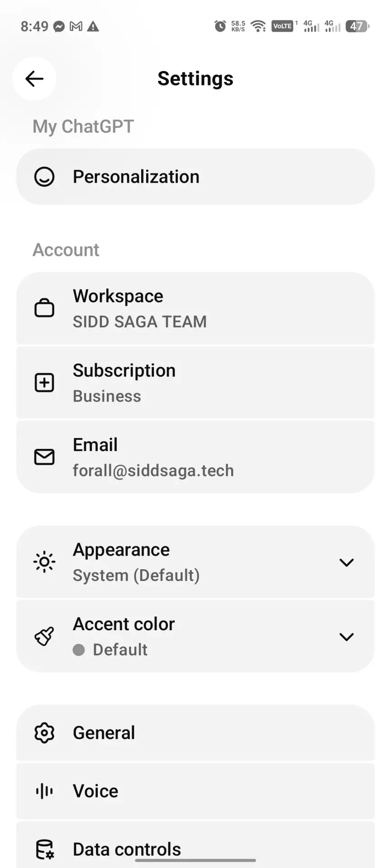Click the Subscription plus-box icon
The height and width of the screenshot is (868, 391).
point(44,382)
